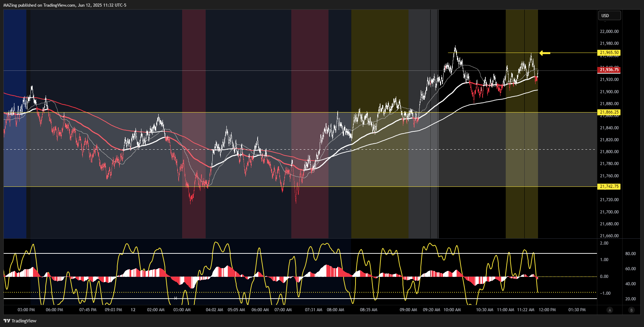
Task: Click the 06:00 PM time axis label
Action: coord(54,310)
